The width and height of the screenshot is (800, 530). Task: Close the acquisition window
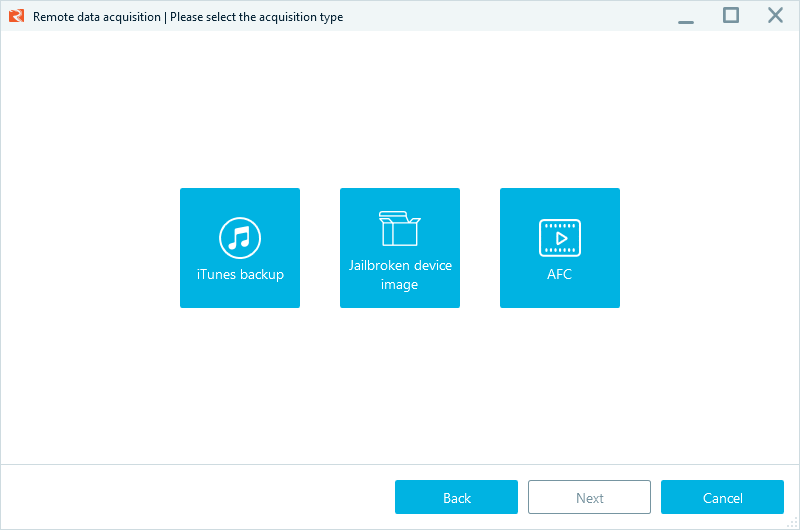pos(776,16)
